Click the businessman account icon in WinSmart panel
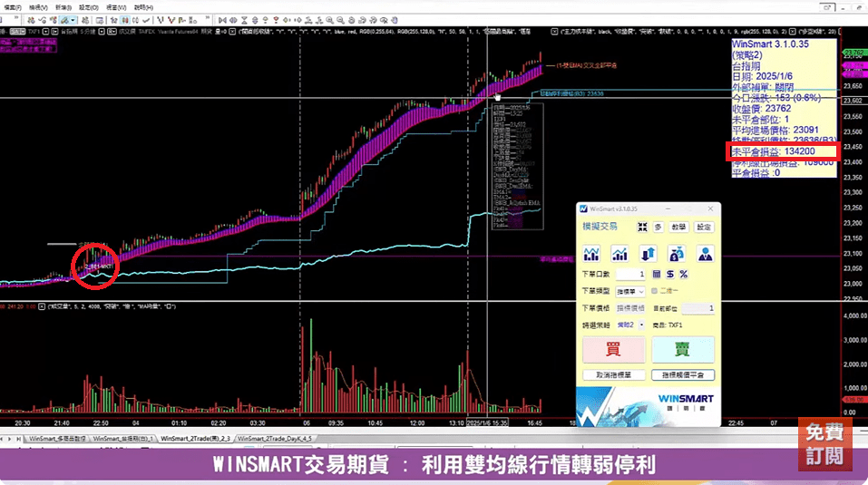The image size is (868, 485). pos(706,254)
